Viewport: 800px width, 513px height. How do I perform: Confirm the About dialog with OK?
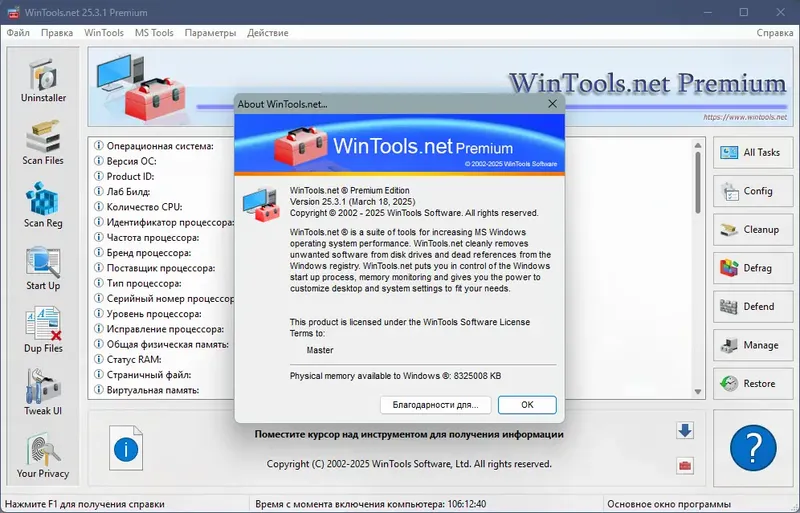[527, 405]
